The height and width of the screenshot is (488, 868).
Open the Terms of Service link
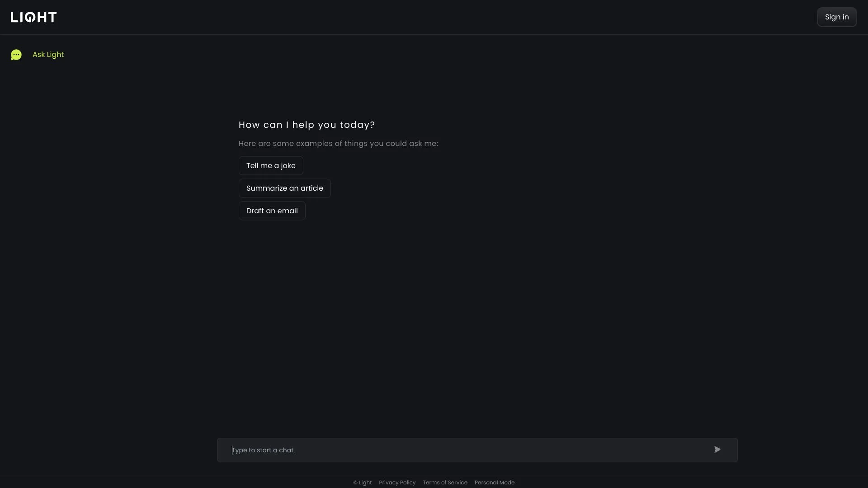tap(445, 482)
